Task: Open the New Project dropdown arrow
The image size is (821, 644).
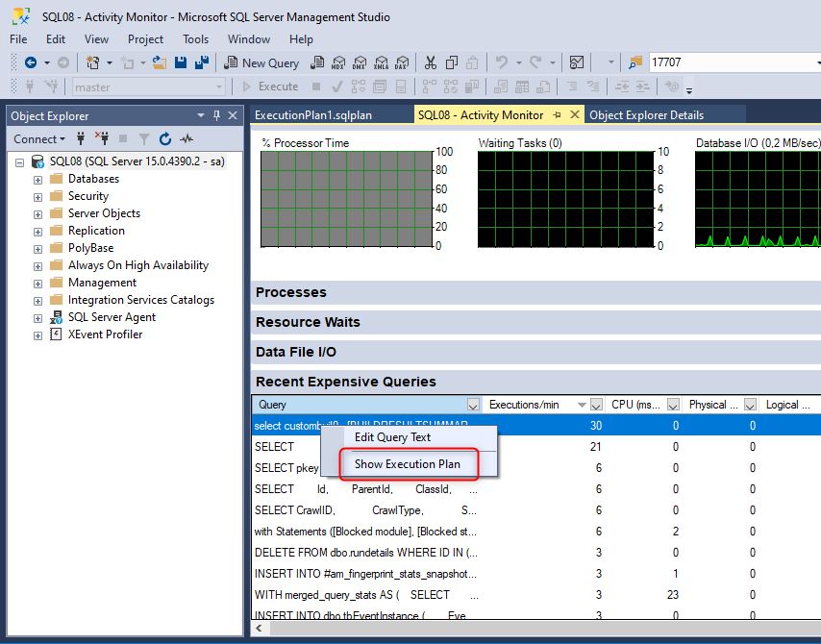Action: pyautogui.click(x=110, y=62)
